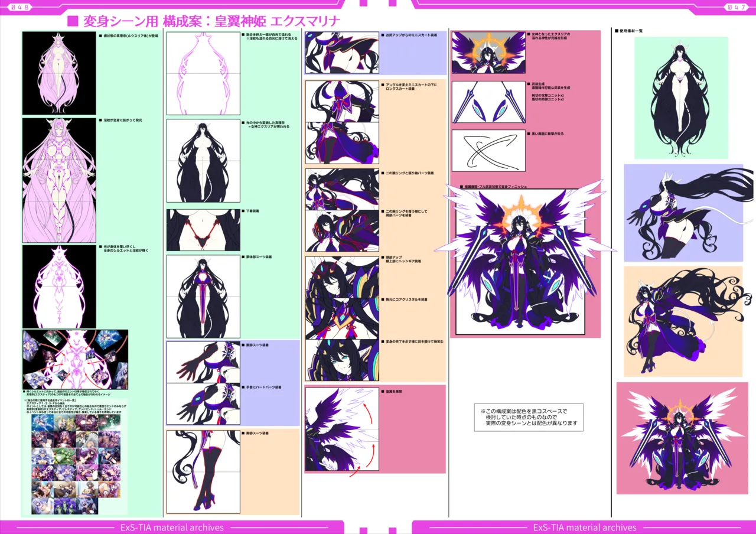Click the 胴体部スーツ装着 caption
This screenshot has width=756, height=534.
point(258,257)
